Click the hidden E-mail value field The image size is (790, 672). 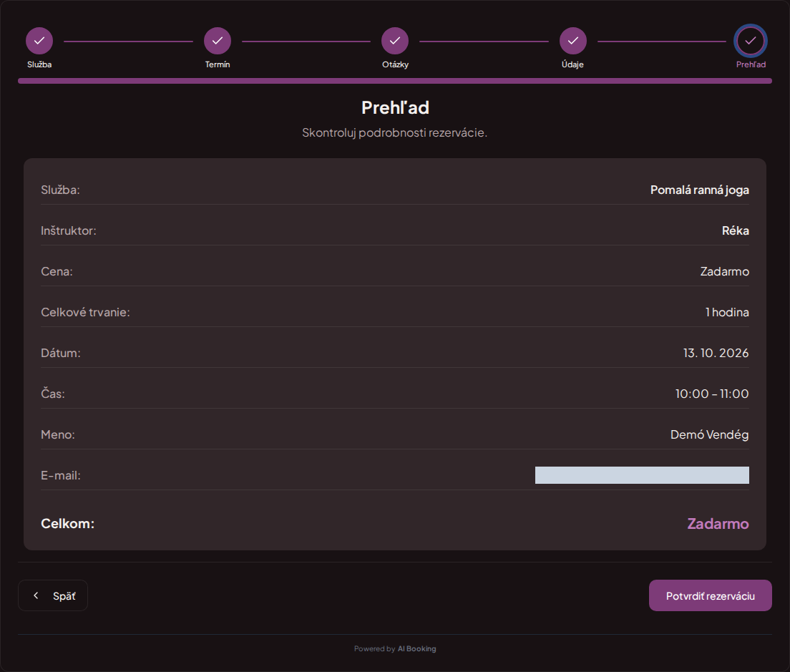[x=642, y=475]
